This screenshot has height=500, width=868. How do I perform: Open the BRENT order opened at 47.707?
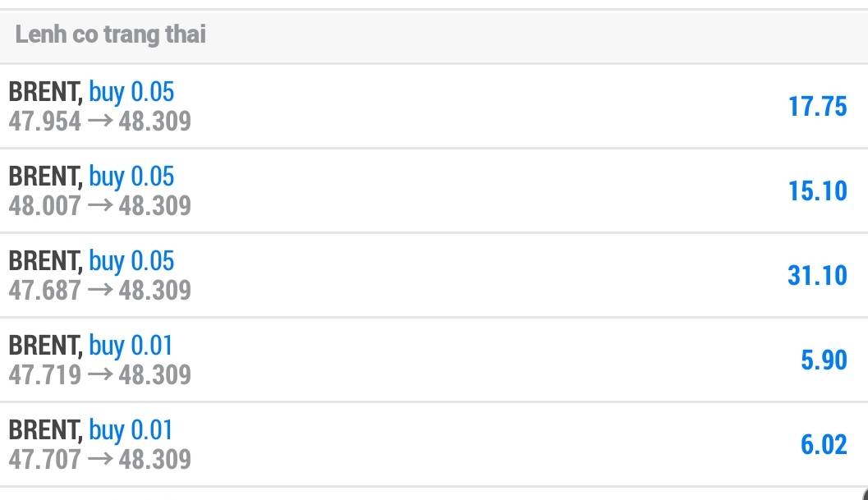point(411,444)
